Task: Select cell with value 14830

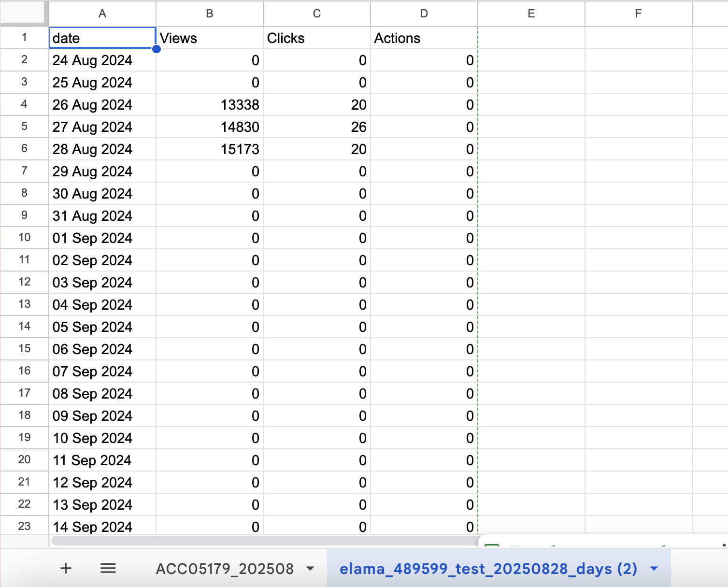Action: pyautogui.click(x=210, y=127)
